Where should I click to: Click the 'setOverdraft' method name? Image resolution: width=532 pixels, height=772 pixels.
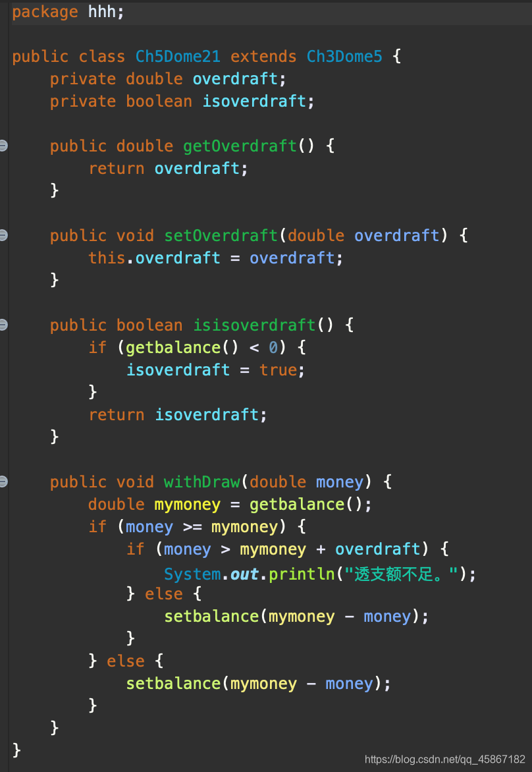pos(221,235)
